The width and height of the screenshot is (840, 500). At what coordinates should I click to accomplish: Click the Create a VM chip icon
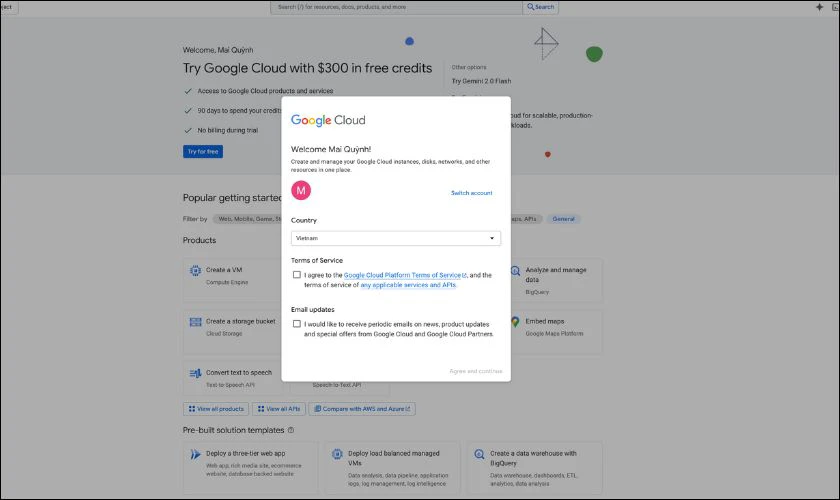(196, 271)
